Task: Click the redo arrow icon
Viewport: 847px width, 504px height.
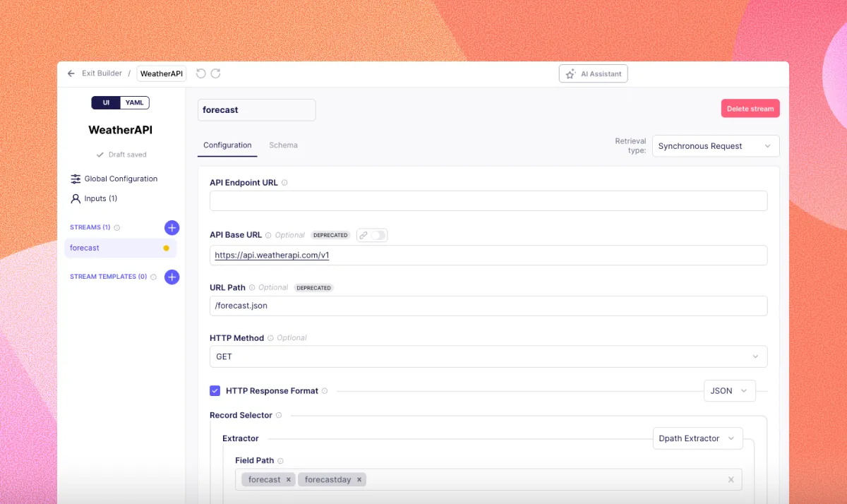Action: click(216, 73)
